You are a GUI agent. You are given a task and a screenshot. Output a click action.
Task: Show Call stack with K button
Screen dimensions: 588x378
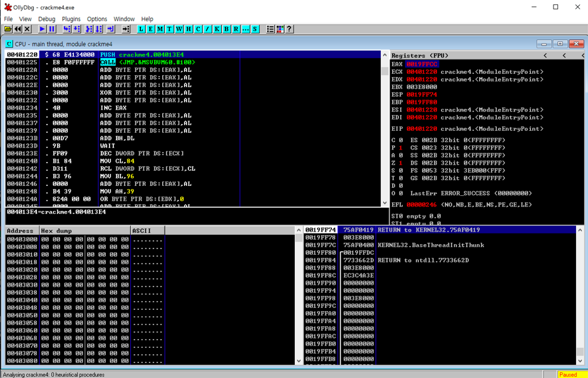(217, 29)
